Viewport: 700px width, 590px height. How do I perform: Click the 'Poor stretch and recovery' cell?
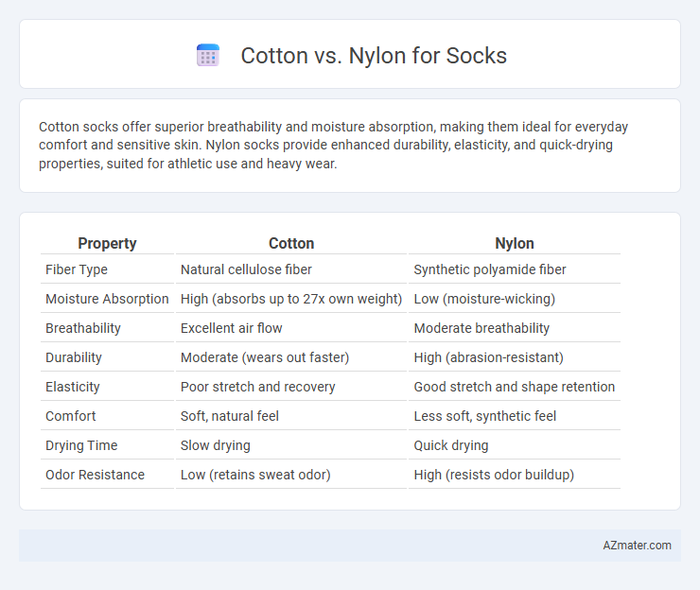[x=257, y=387]
